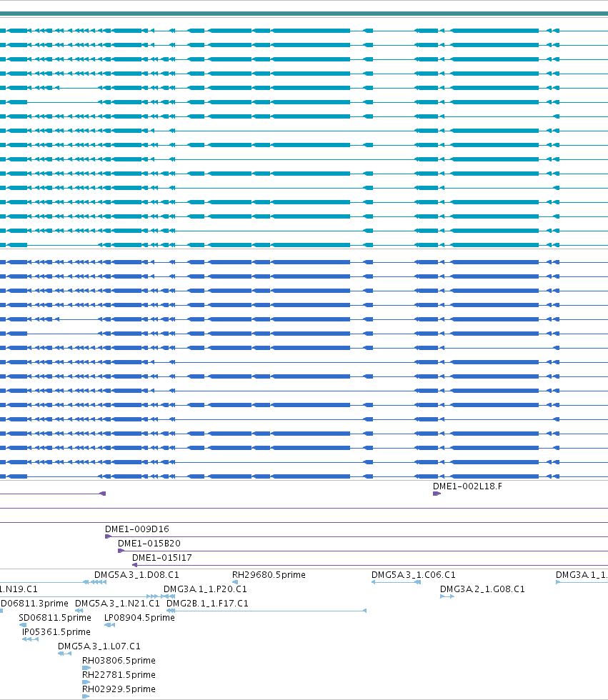
Task: Click the IP05361.5prime label
Action: 56,631
